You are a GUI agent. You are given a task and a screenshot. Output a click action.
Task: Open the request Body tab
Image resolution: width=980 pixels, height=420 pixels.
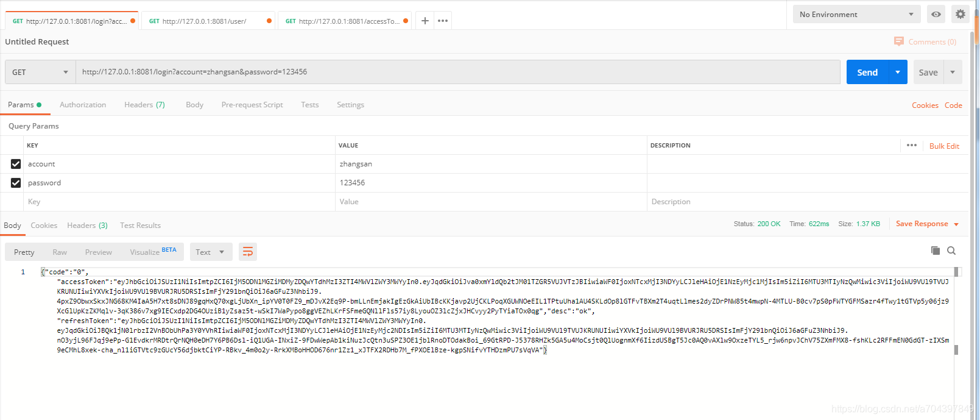coord(194,105)
